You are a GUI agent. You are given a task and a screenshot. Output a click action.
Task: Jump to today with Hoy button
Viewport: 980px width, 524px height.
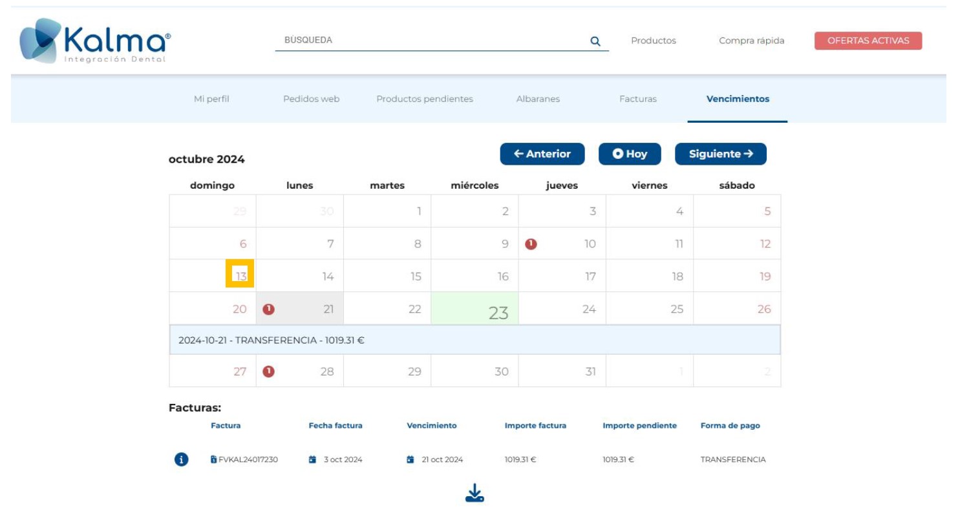630,154
